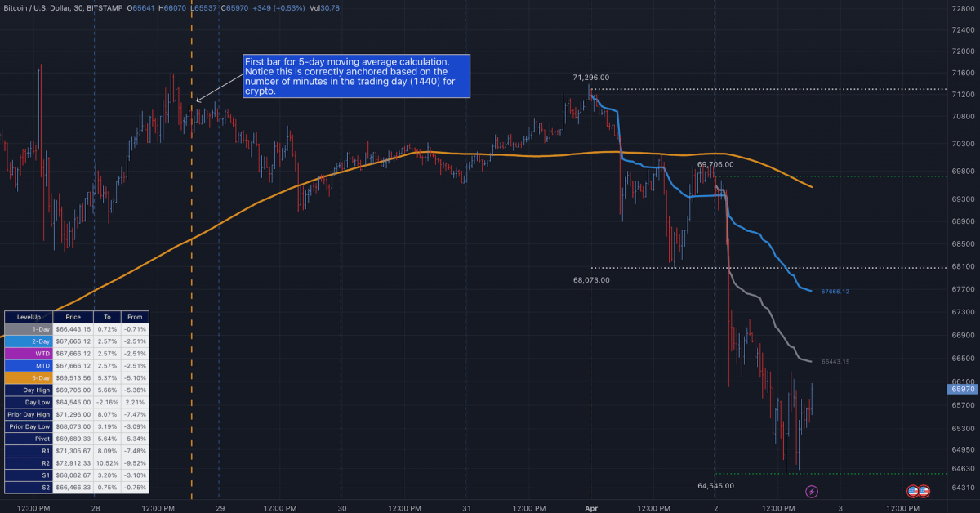This screenshot has width=980, height=513.
Task: Click the 71,296.00 prior day high label
Action: coord(591,78)
